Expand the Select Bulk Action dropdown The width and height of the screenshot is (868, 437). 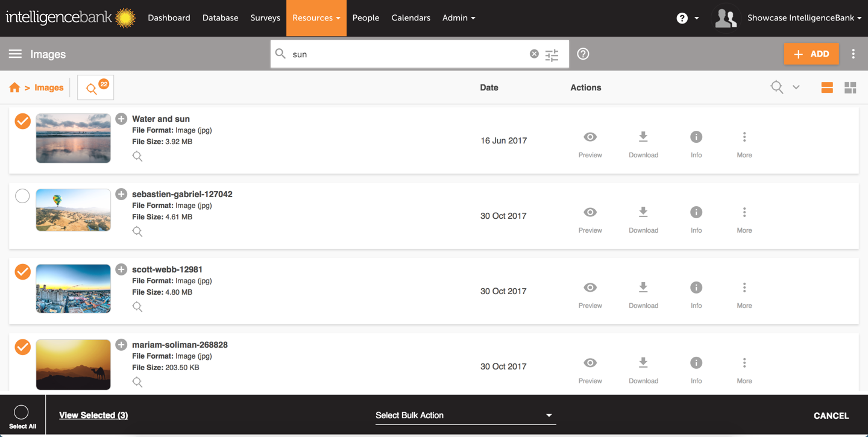coord(465,415)
